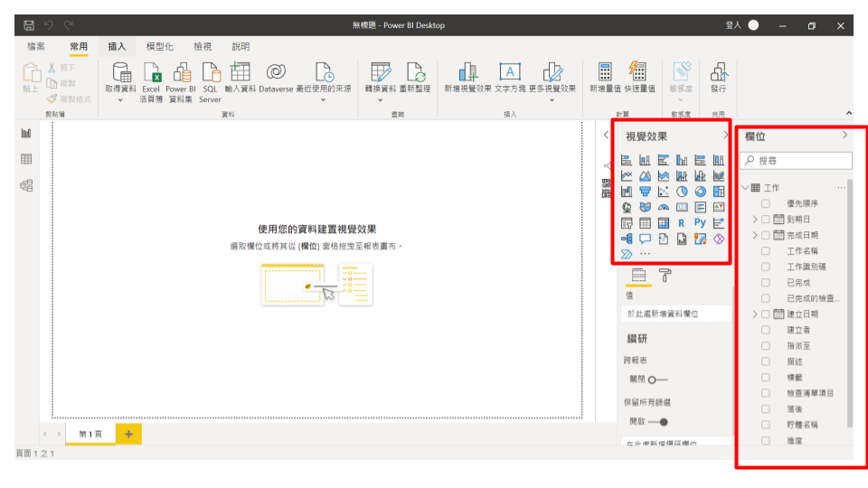Switch to the 插入 ribbon tab
Image resolution: width=868 pixels, height=488 pixels.
(x=117, y=46)
